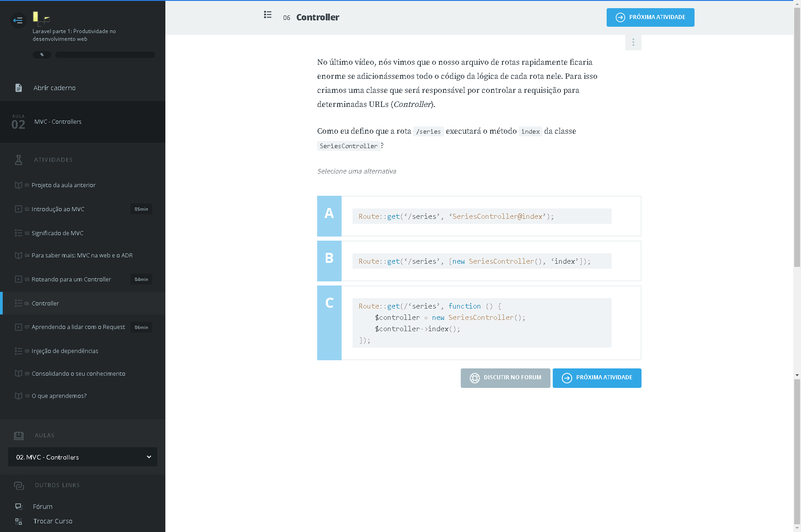Viewport: 801px width, 532px height.
Task: Click the back arrow icon in sidebar header
Action: 18,20
